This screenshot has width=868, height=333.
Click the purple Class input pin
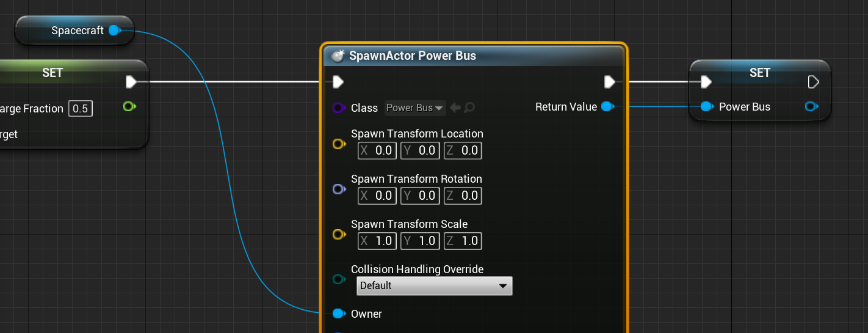[338, 108]
